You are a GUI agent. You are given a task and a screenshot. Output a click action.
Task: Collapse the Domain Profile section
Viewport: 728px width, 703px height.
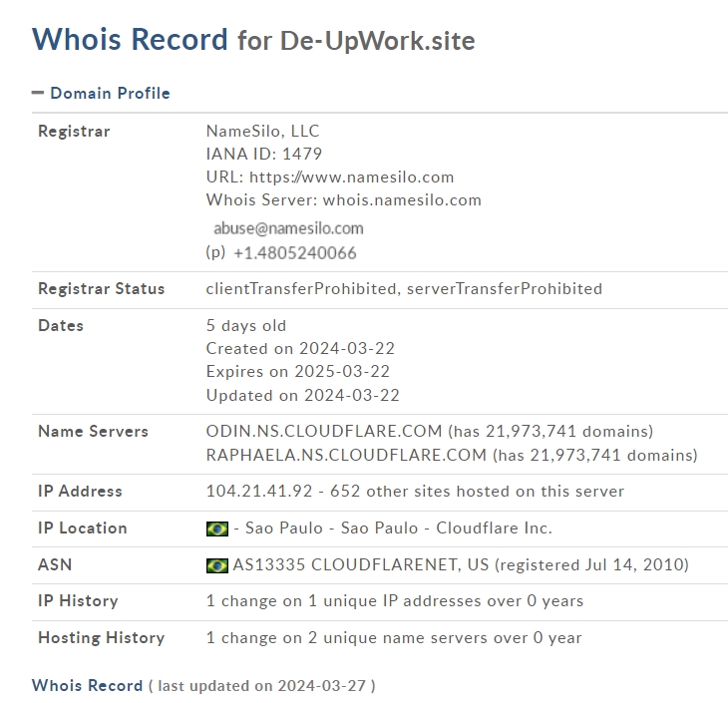38,93
